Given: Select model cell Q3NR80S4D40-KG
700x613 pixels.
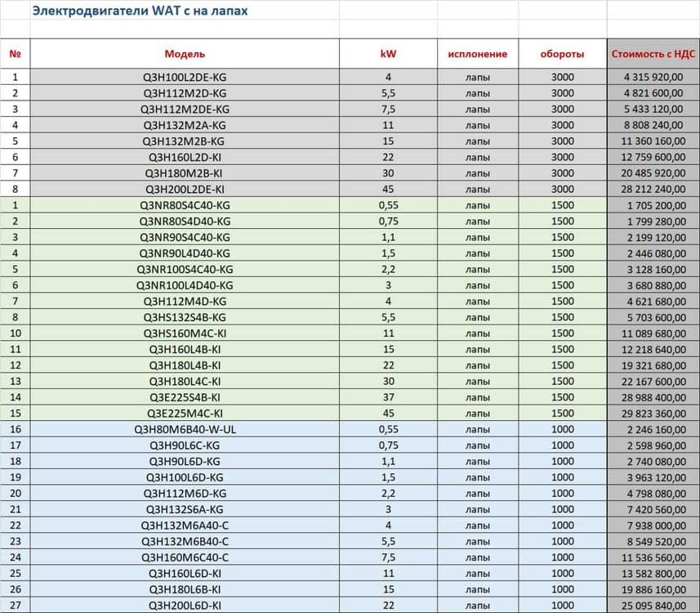Looking at the screenshot, I should pyautogui.click(x=185, y=221).
